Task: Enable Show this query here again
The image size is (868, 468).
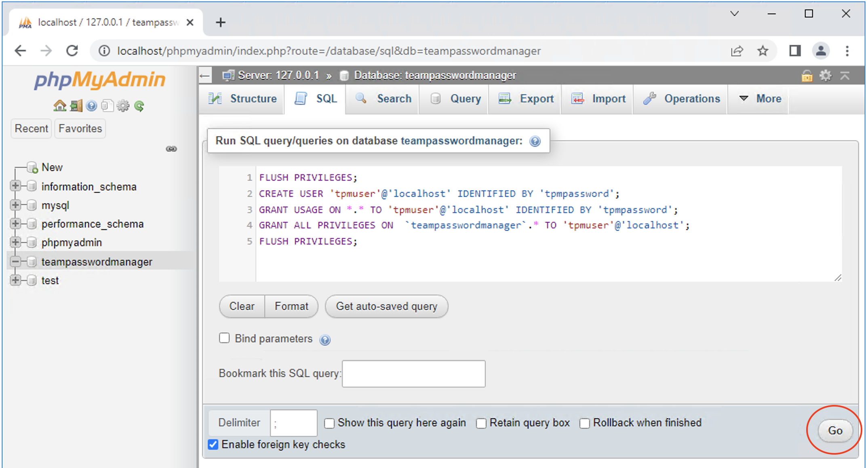Action: pyautogui.click(x=329, y=423)
